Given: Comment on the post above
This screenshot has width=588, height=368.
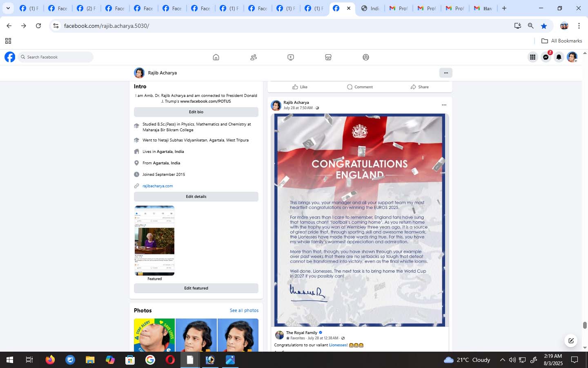Looking at the screenshot, I should (360, 87).
